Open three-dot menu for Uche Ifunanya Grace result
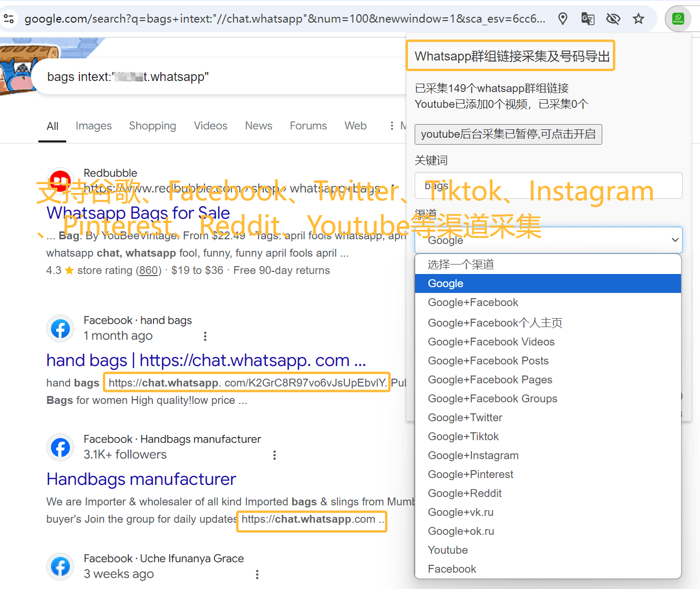700x589 pixels. [x=257, y=574]
